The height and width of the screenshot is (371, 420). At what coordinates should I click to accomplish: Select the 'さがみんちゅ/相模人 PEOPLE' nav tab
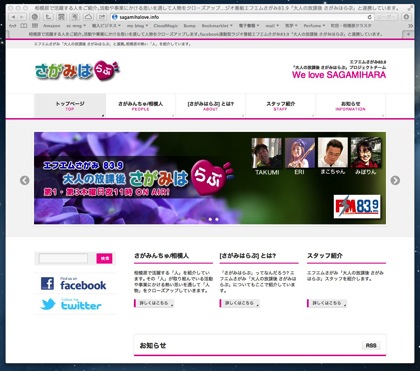(x=140, y=105)
